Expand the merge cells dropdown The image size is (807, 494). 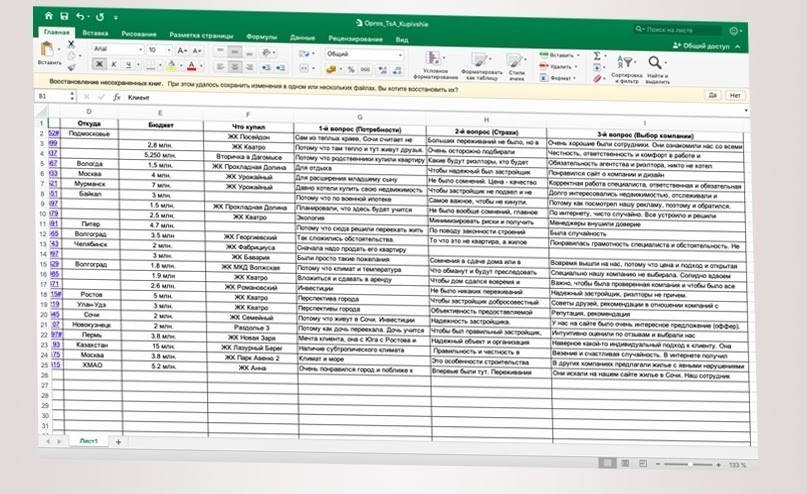pos(313,68)
